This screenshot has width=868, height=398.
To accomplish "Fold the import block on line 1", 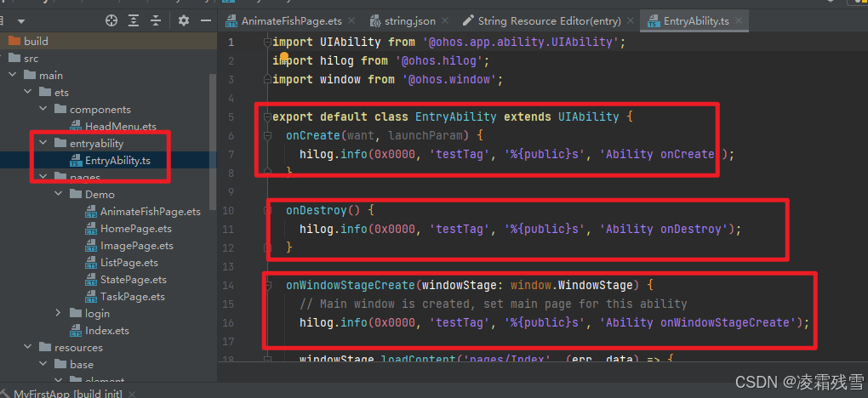I will (x=267, y=42).
